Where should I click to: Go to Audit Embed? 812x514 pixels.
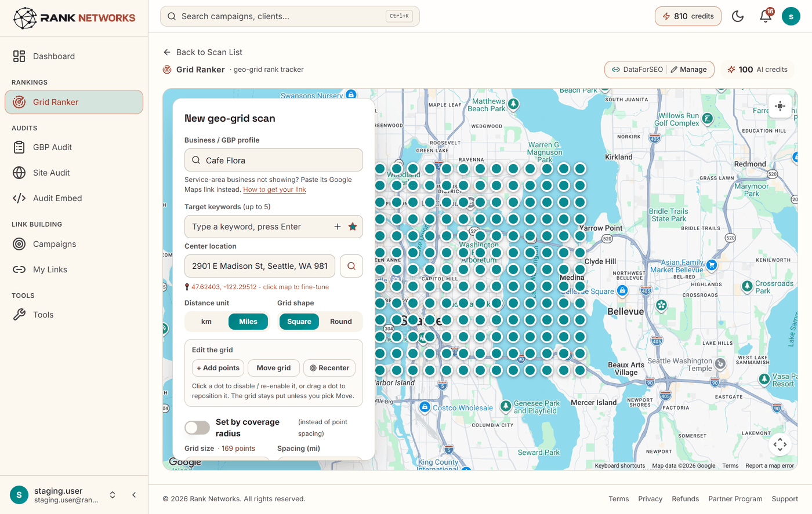(74, 198)
